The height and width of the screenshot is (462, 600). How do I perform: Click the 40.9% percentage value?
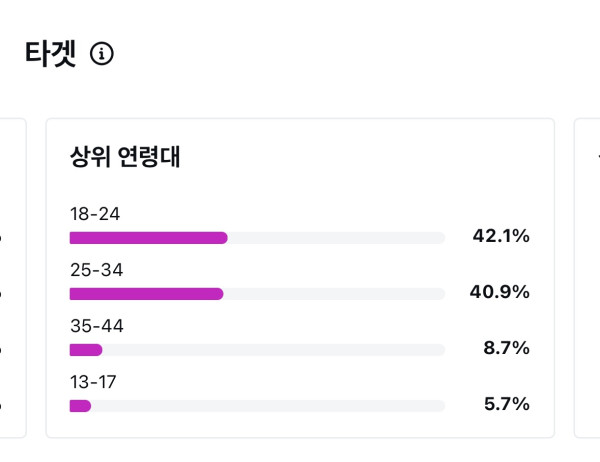500,292
